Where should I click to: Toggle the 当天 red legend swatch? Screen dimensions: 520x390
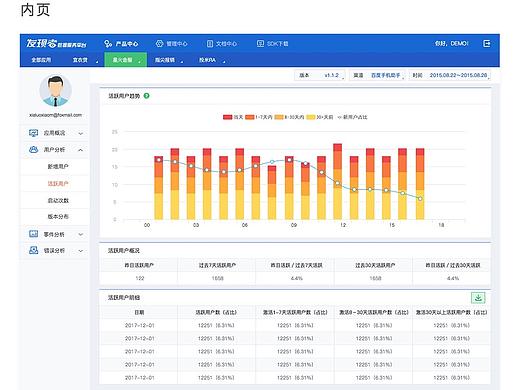[x=227, y=117]
